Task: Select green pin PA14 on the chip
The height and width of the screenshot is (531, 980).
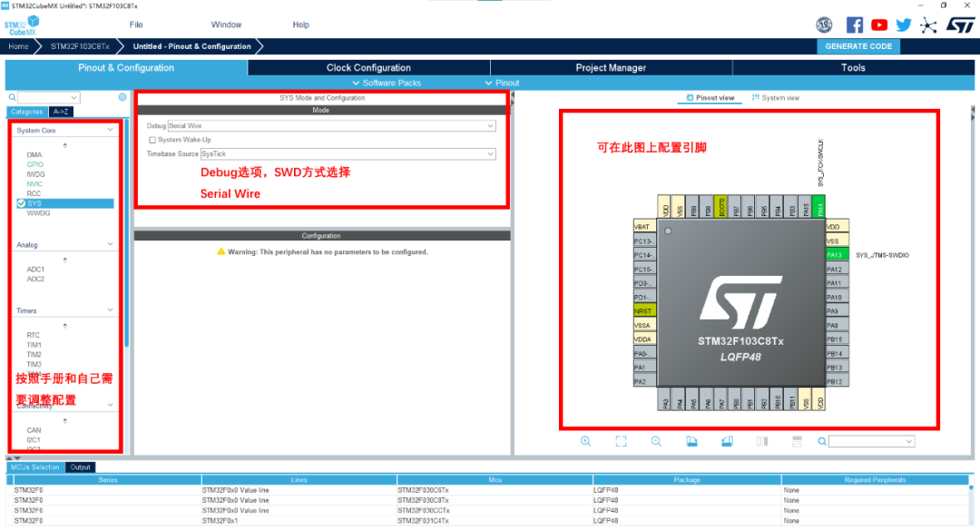Action: 819,206
